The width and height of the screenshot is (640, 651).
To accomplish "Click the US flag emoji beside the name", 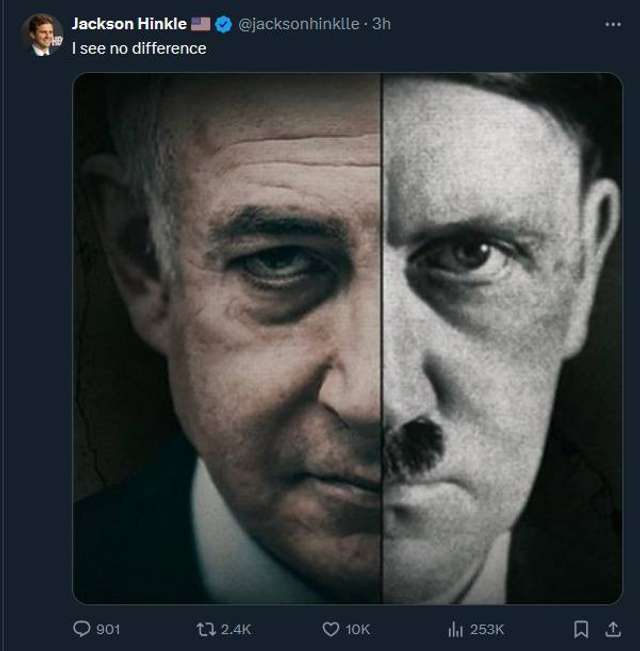I will 200,24.
